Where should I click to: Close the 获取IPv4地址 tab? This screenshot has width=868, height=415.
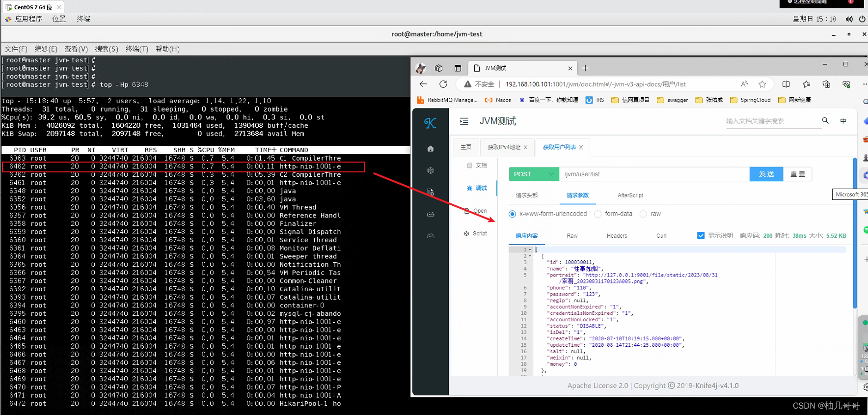coord(525,147)
